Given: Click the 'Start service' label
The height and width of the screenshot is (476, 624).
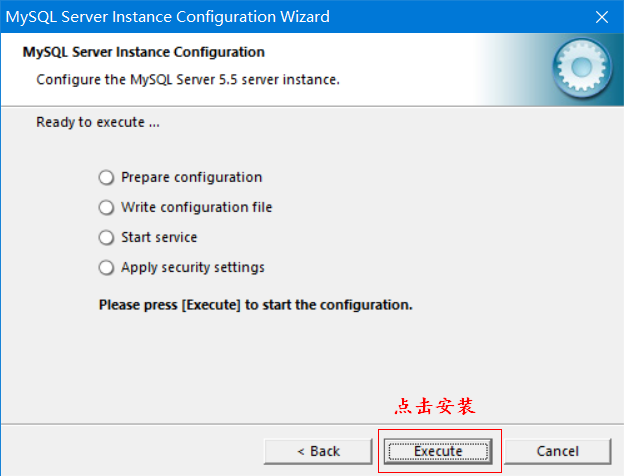Looking at the screenshot, I should [159, 238].
